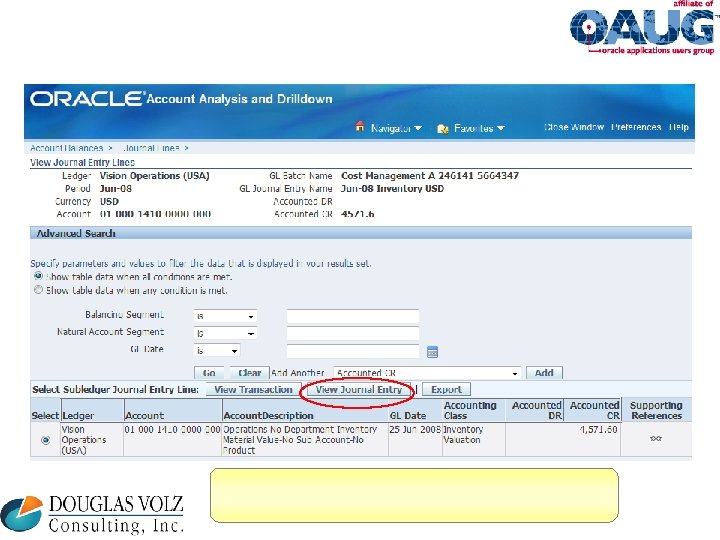Click the Close Window link
The height and width of the screenshot is (540, 720).
coord(574,127)
